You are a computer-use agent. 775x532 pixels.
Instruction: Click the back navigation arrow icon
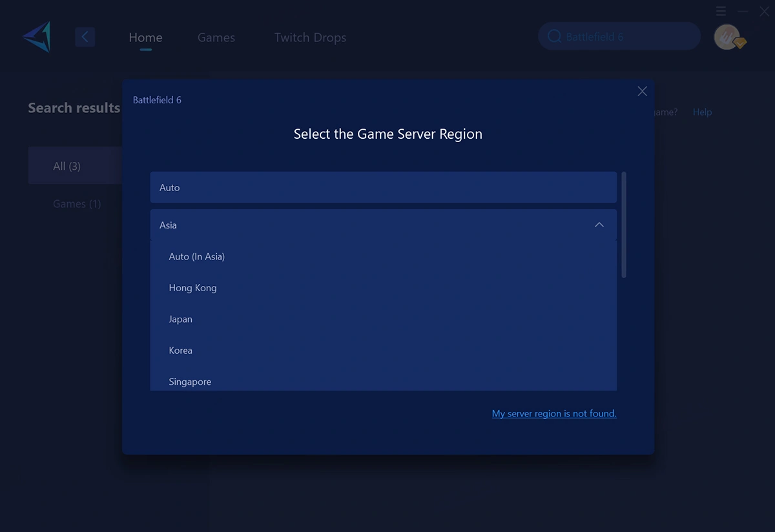[x=85, y=37]
